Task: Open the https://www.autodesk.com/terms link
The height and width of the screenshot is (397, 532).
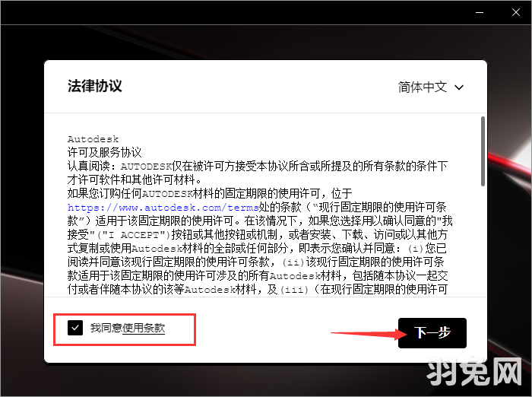Action: tap(163, 207)
